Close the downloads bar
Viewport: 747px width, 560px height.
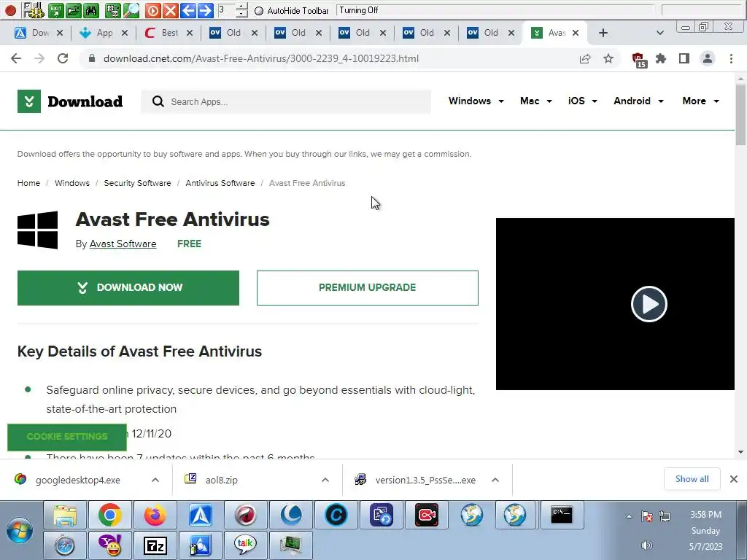click(x=734, y=479)
